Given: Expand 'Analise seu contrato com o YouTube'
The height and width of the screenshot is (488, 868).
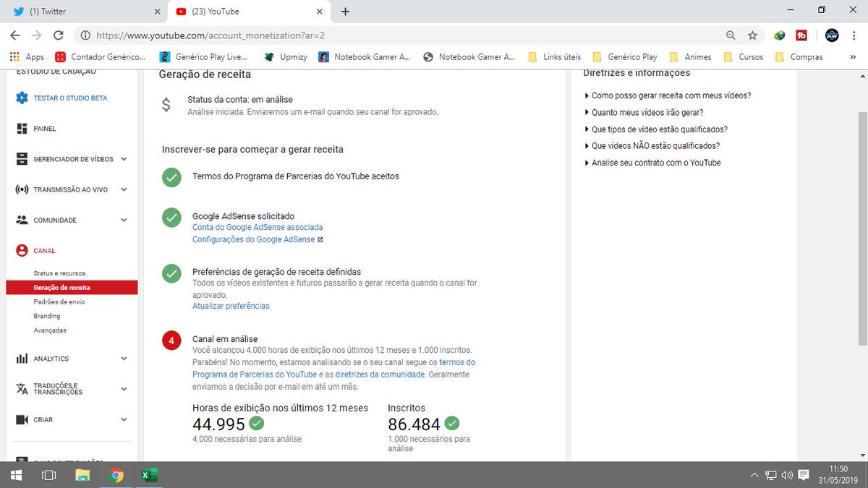Looking at the screenshot, I should point(652,163).
